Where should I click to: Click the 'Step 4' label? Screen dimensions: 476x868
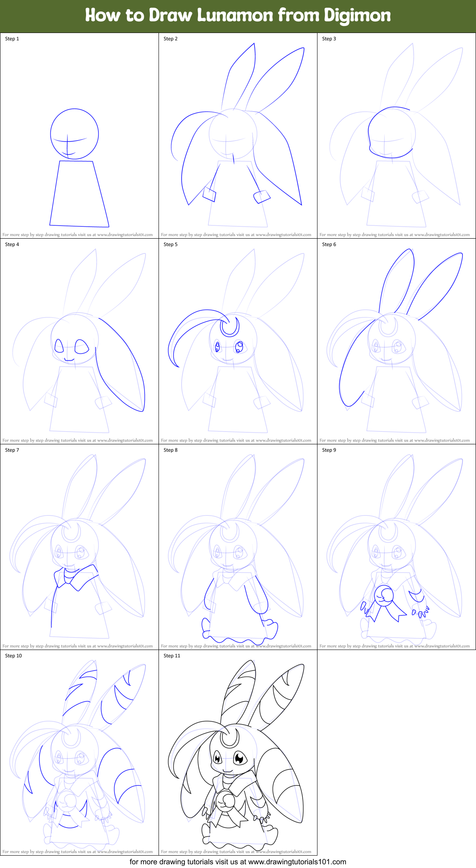coord(12,244)
